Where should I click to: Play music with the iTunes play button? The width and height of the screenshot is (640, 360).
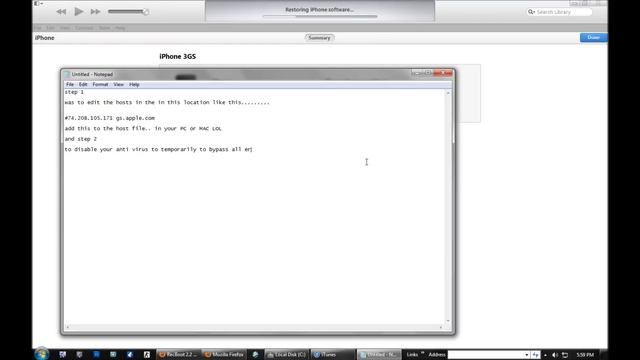79,11
